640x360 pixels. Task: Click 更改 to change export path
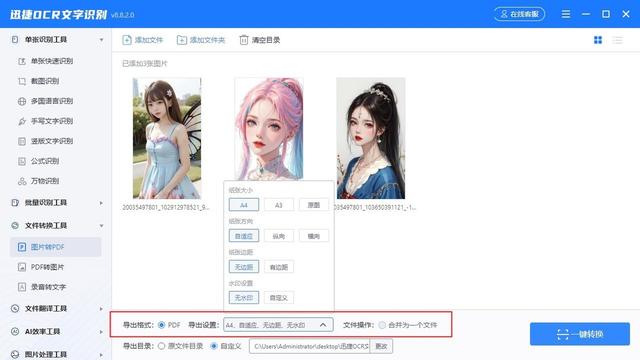click(x=381, y=346)
